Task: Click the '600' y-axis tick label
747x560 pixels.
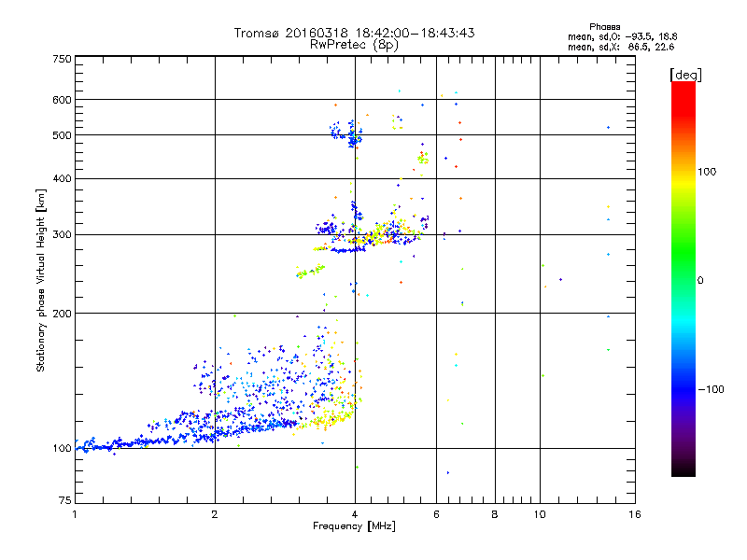Action: click(62, 100)
